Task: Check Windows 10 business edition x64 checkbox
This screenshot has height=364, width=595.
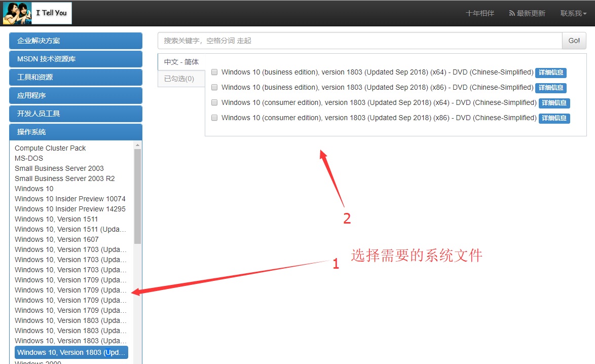Action: click(214, 72)
